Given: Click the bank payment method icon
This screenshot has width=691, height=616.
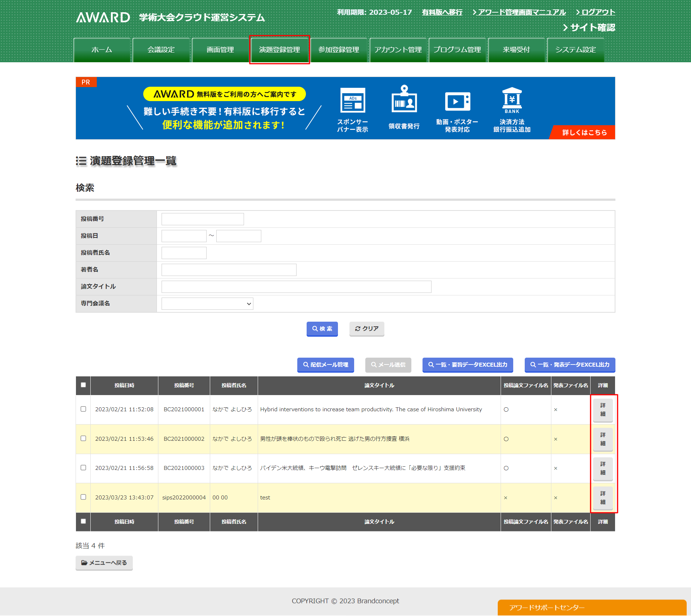Looking at the screenshot, I should (x=512, y=100).
